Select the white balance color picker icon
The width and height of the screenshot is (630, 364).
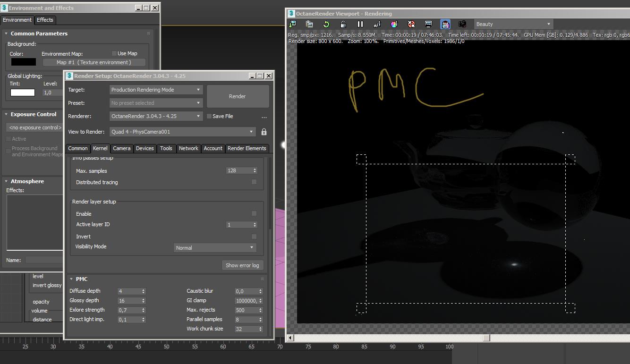394,24
